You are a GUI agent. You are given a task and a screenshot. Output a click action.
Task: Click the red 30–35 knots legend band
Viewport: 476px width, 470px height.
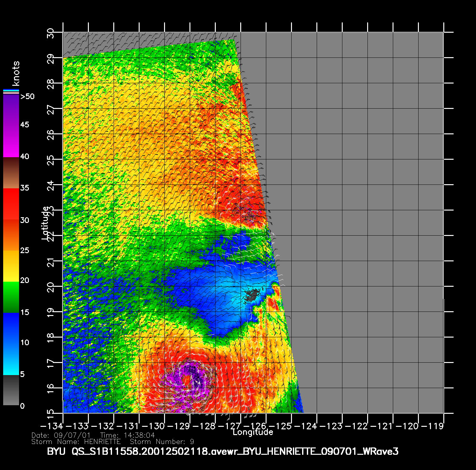point(11,204)
